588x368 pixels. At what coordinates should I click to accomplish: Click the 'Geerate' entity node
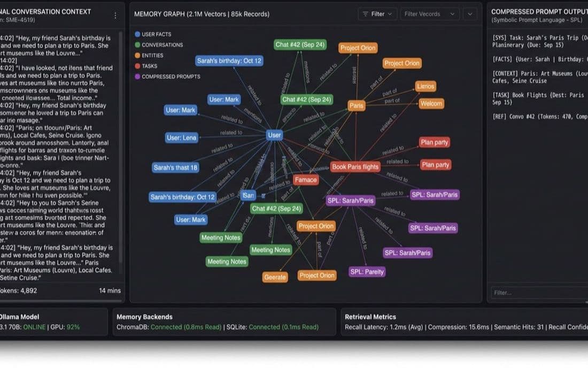(x=275, y=277)
